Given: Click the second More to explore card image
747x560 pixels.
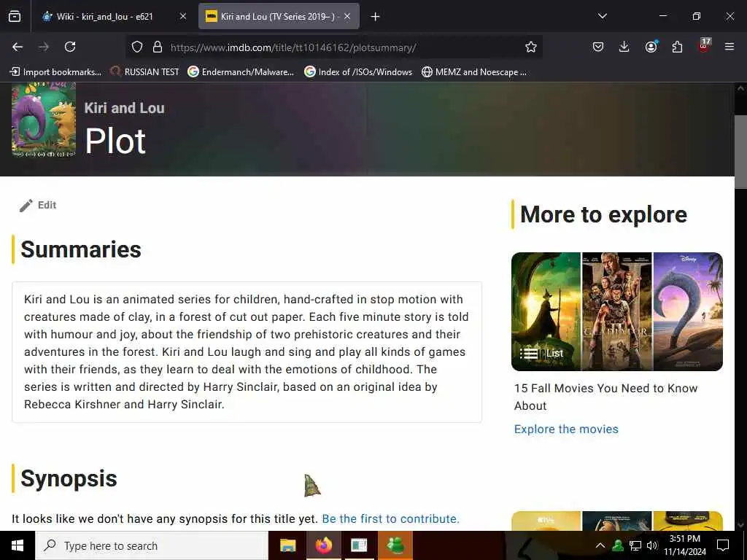Looking at the screenshot, I should 617,521.
